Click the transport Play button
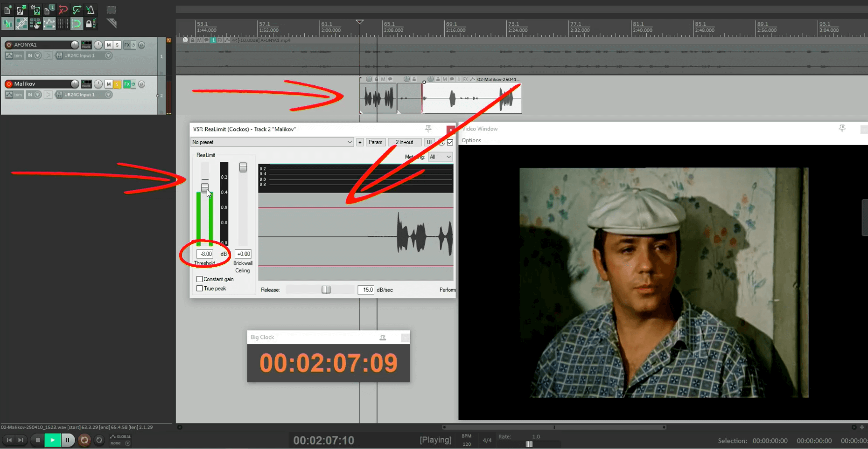868x449 pixels. pos(53,440)
